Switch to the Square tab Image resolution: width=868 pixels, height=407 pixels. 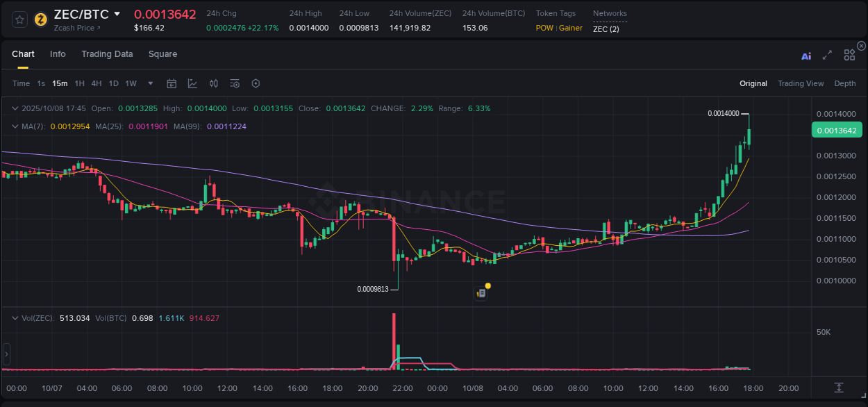point(163,54)
